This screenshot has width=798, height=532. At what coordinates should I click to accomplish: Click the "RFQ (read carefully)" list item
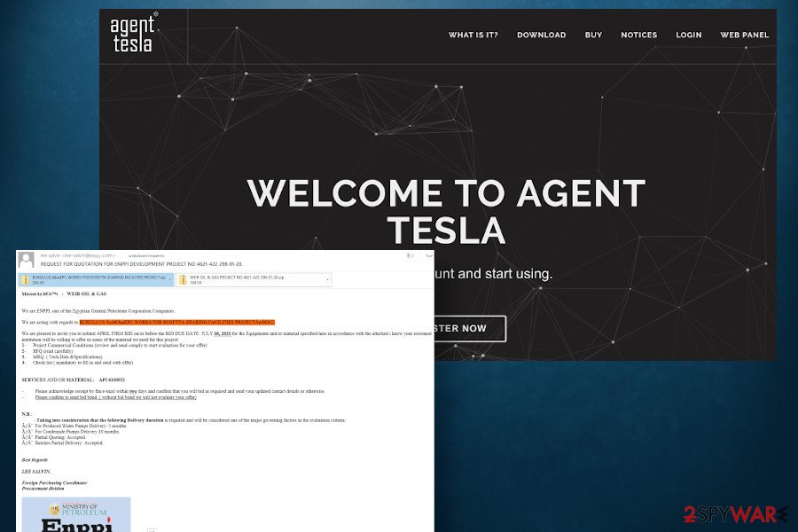[x=47, y=351]
